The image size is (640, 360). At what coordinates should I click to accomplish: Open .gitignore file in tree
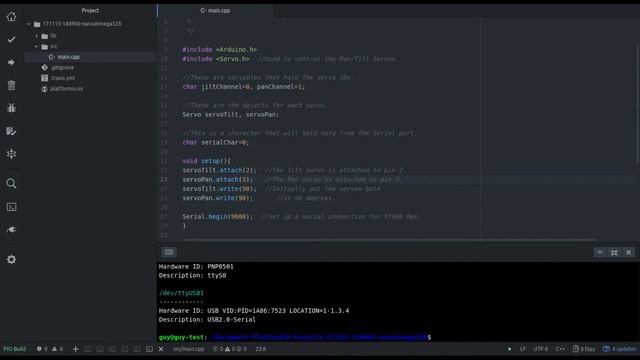(x=62, y=68)
